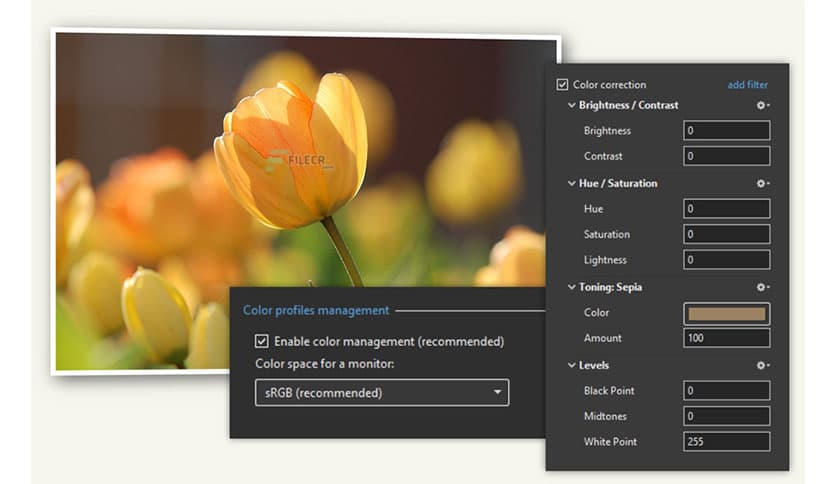This screenshot has width=836, height=484.
Task: Open Levels gear settings
Action: tap(763, 366)
